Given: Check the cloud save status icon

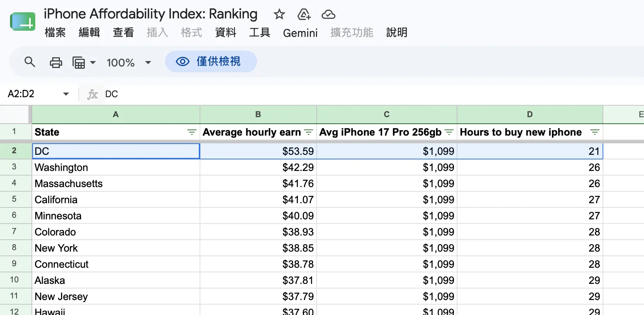Looking at the screenshot, I should (328, 15).
